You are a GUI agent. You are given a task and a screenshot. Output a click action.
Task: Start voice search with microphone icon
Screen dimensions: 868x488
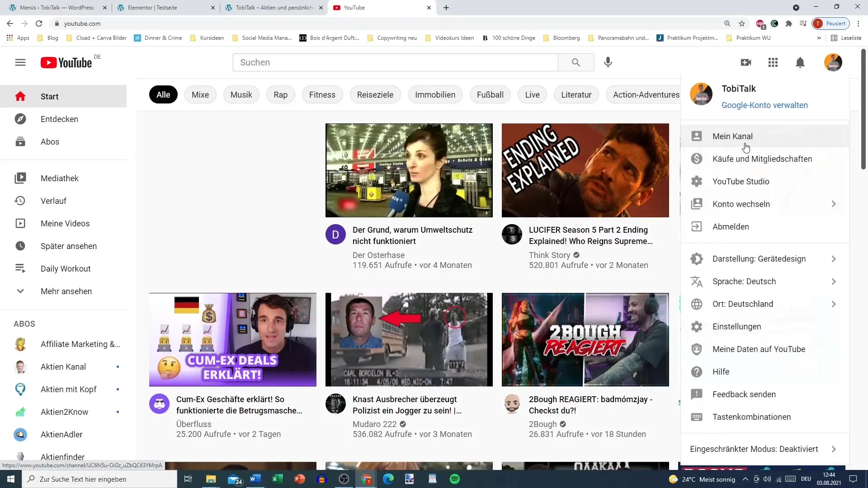[x=608, y=62]
